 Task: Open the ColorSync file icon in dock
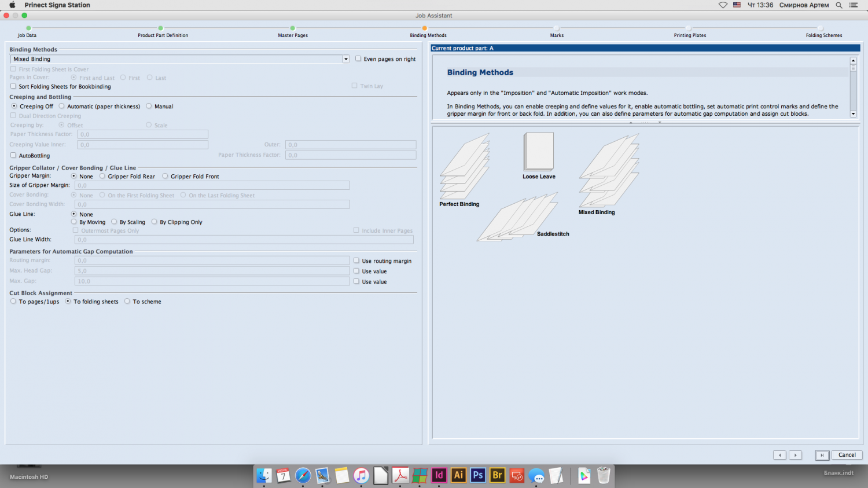pos(584,475)
